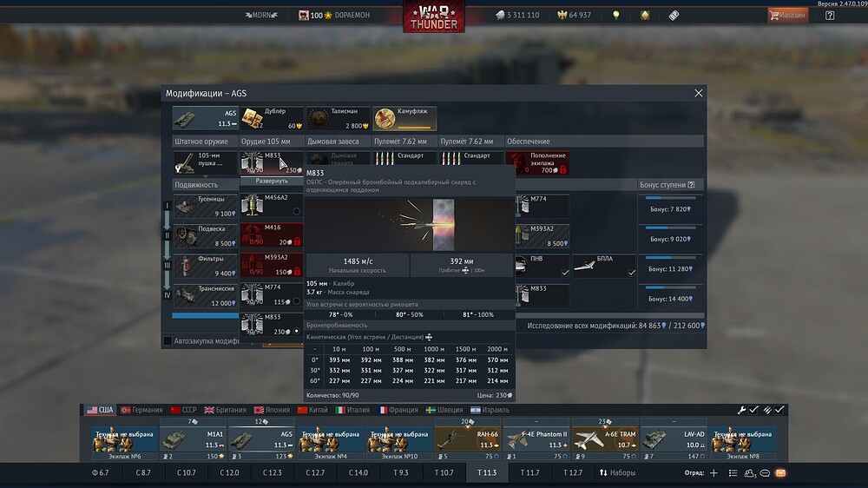Choose the M833 shell radio button in list
This screenshot has height=488, width=868.
pos(297,331)
